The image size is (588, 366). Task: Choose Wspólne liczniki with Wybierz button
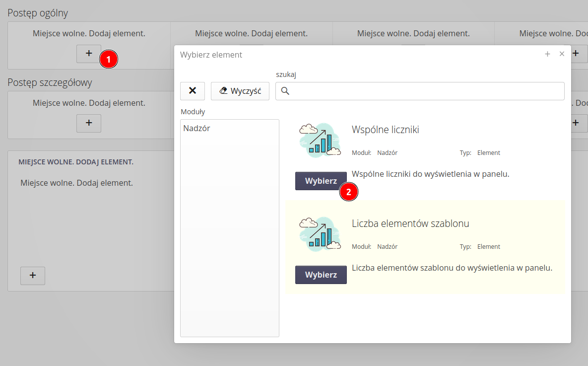click(x=321, y=181)
